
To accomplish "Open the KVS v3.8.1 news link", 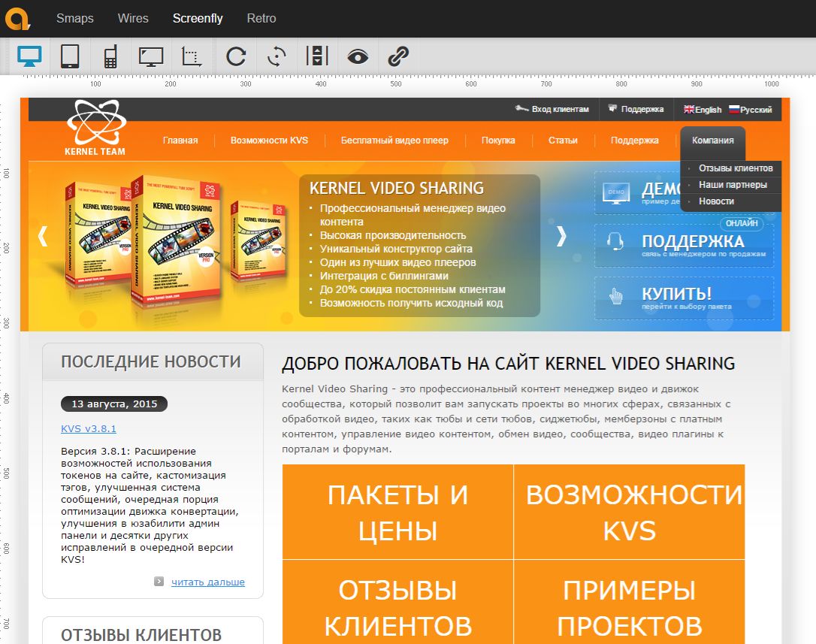I will tap(89, 428).
